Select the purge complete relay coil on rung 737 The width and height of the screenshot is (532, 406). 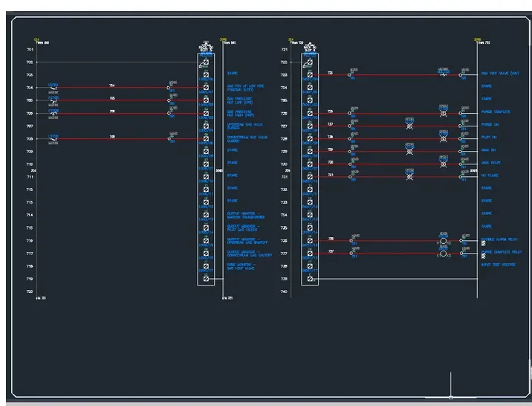[x=443, y=254]
